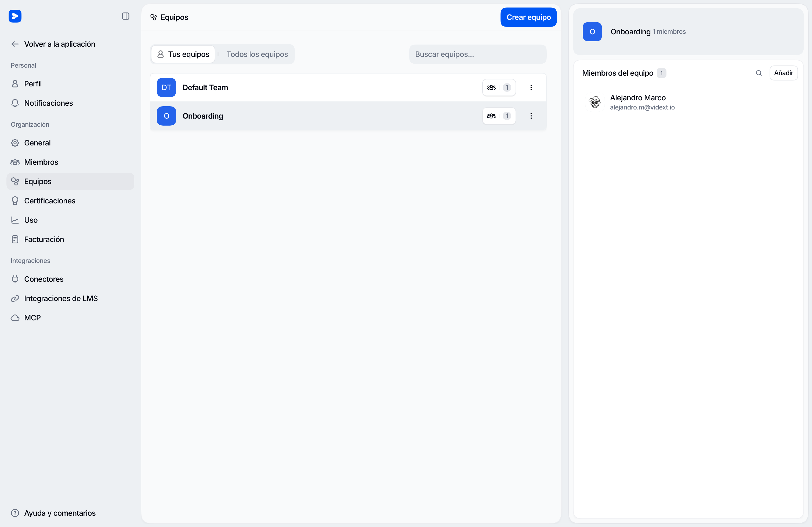Click the Equipos header icon
Screen dimensions: 812x527
[154, 17]
